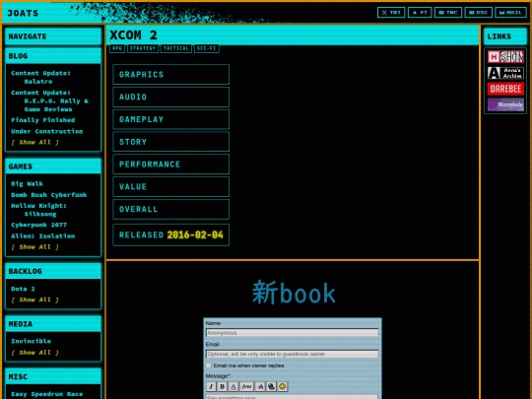Click the RELEASED 2016-02-04 box

pyautogui.click(x=171, y=234)
